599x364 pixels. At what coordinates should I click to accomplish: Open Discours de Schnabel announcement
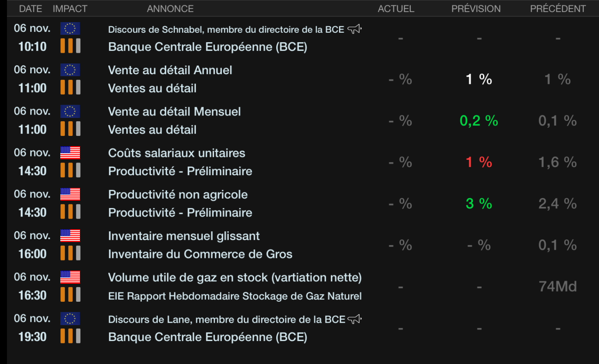click(x=226, y=29)
